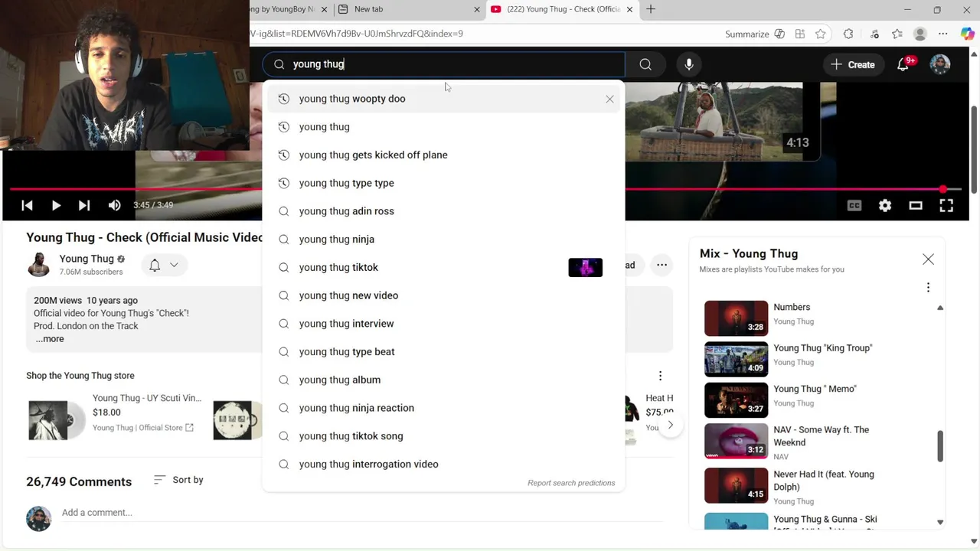Viewport: 980px width, 551px height.
Task: Add page to favorites with star icon
Action: click(821, 34)
